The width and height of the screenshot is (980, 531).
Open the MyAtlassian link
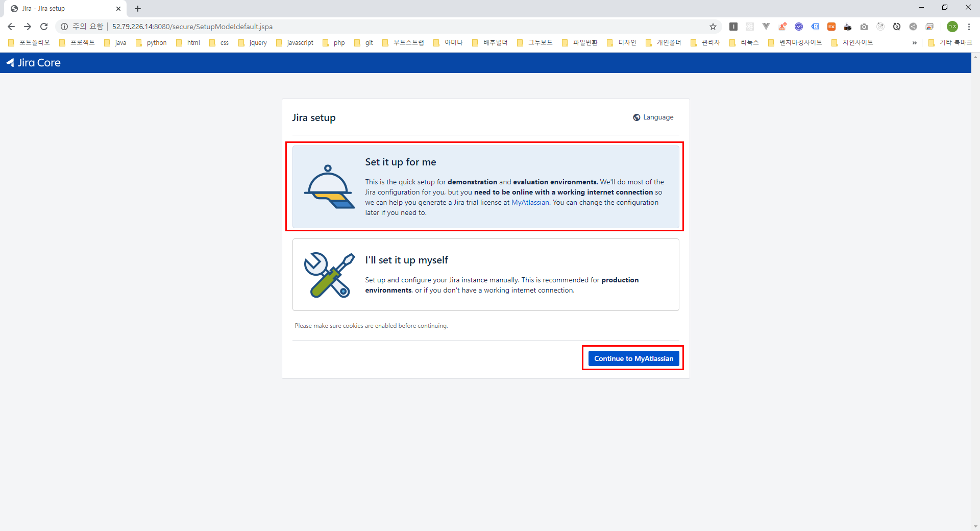pyautogui.click(x=530, y=203)
